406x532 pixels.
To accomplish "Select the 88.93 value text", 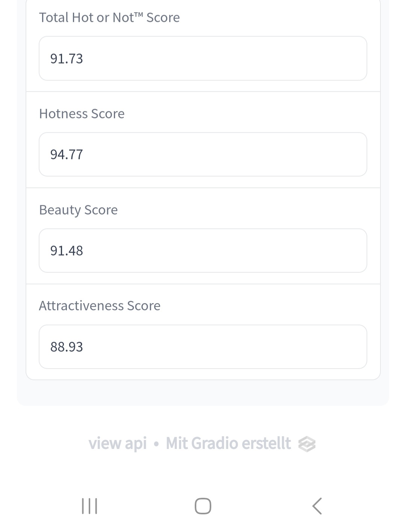I will 67,347.
